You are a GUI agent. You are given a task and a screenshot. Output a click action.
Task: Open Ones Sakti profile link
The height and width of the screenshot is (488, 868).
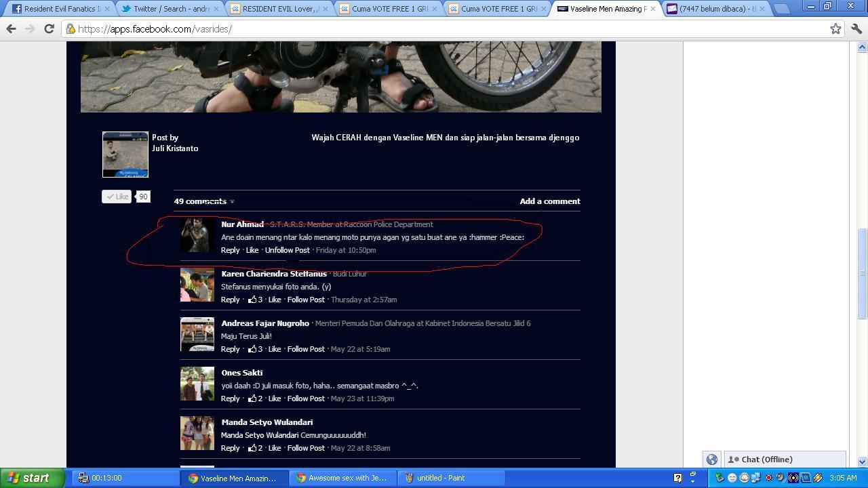tap(242, 373)
